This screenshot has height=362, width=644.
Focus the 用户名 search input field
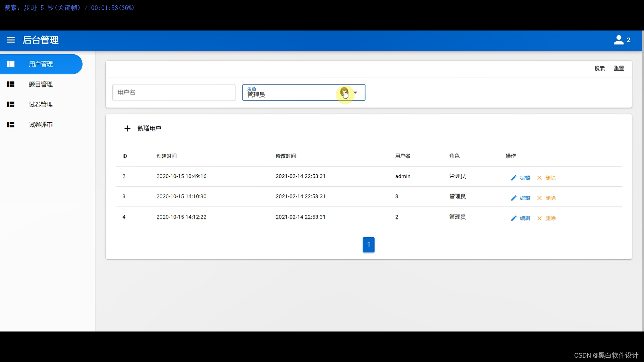point(174,93)
